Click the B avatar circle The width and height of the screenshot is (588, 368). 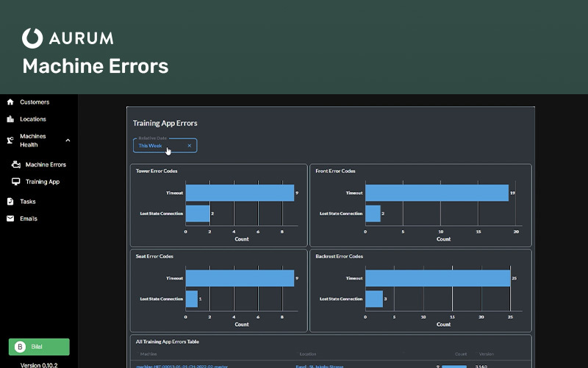pyautogui.click(x=20, y=347)
